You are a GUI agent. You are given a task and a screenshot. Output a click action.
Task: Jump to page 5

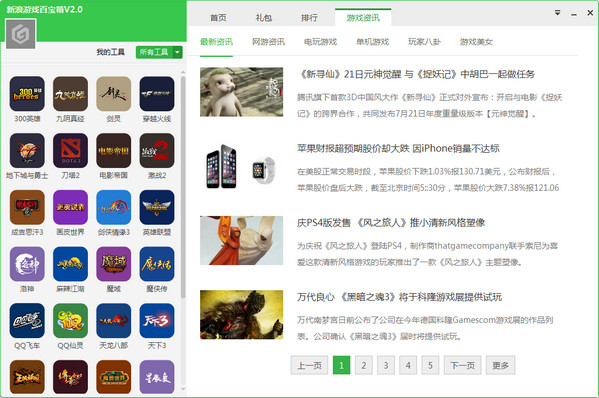[430, 366]
